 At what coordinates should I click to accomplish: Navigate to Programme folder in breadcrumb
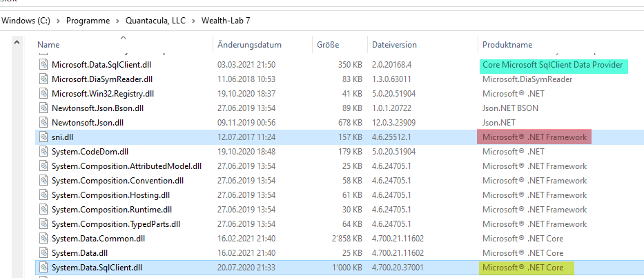coord(88,21)
